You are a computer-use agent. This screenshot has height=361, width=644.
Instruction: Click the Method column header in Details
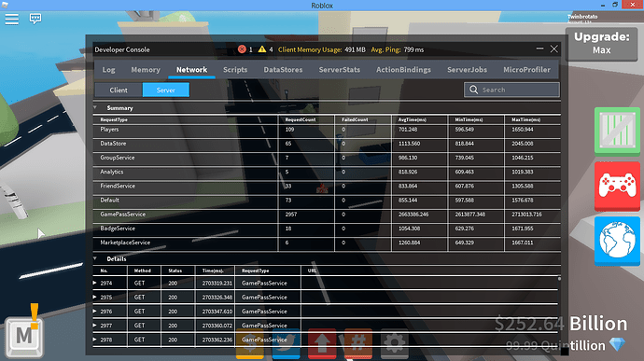click(142, 271)
